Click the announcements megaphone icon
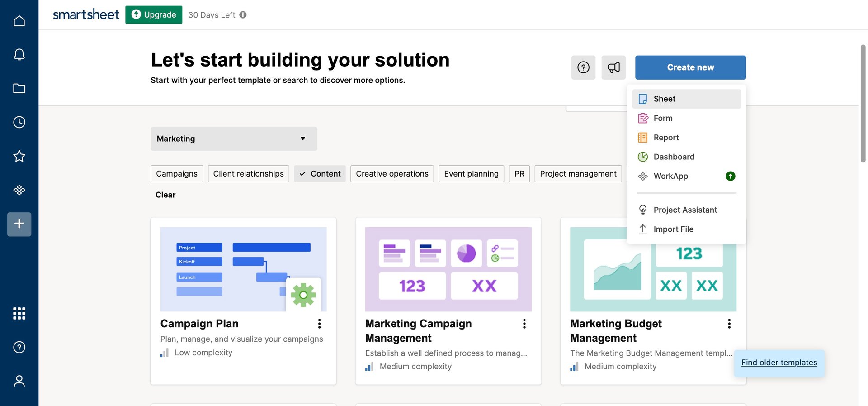Viewport: 868px width, 406px height. point(613,67)
